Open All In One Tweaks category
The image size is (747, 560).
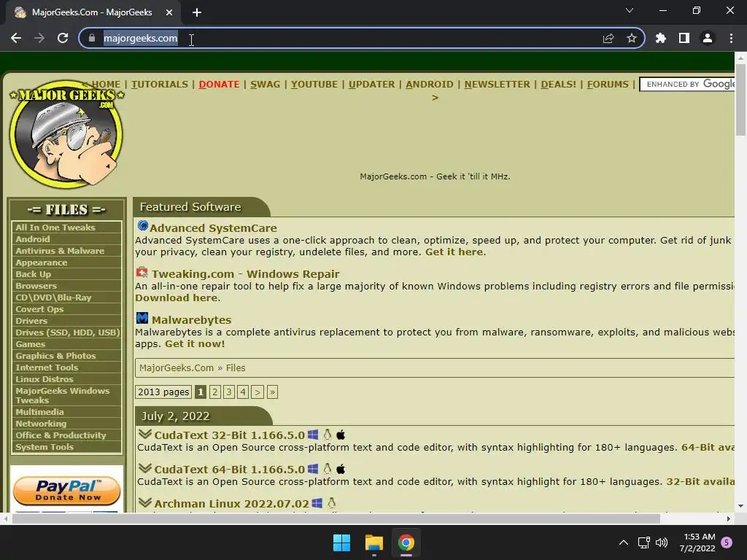66,227
